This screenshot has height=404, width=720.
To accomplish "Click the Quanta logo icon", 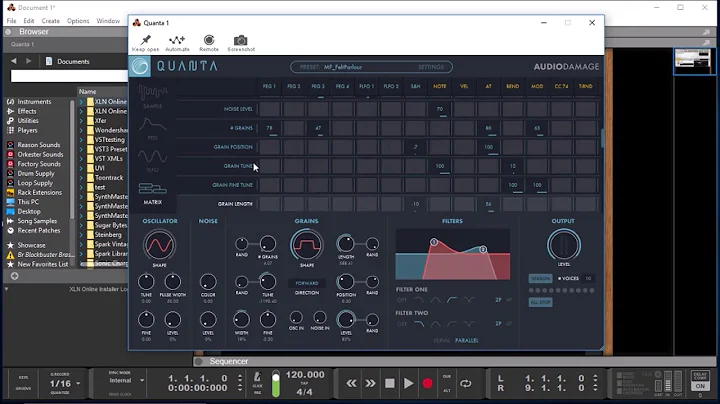I will pos(140,67).
